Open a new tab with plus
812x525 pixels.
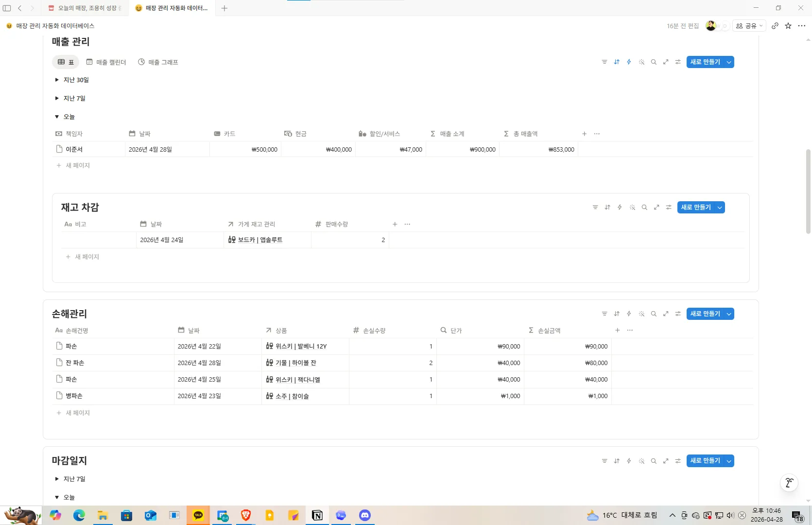coord(225,8)
